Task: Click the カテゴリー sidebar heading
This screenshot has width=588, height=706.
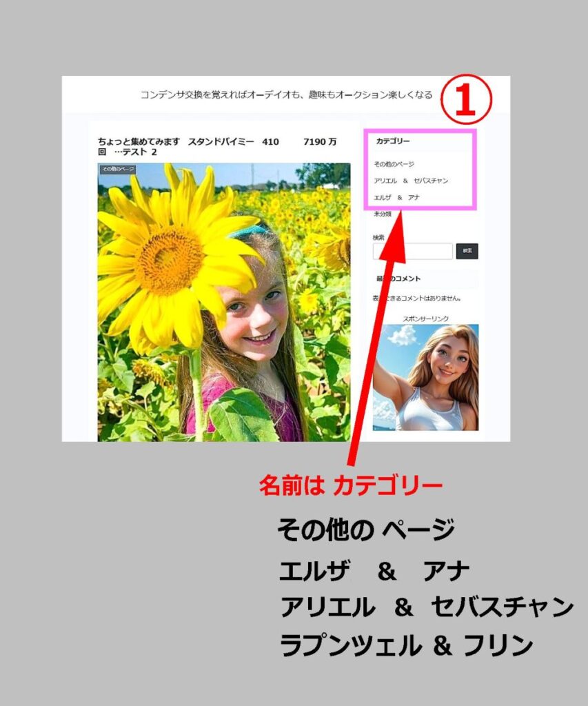Action: click(x=393, y=141)
